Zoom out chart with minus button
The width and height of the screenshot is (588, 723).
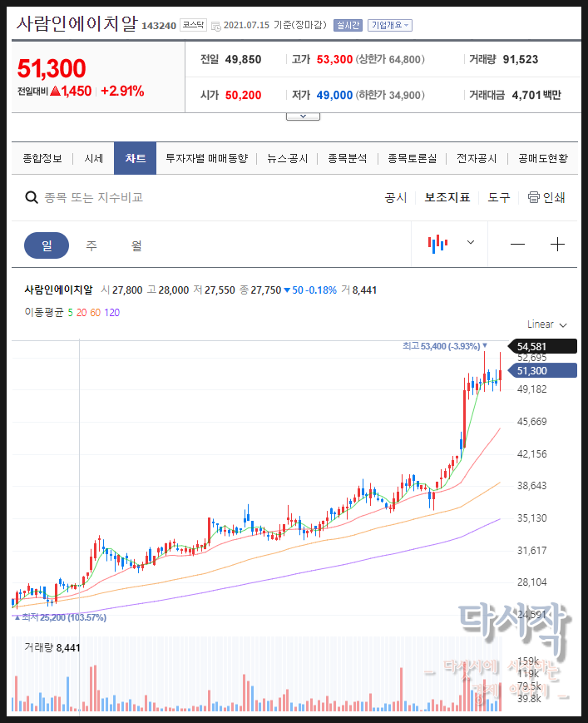coord(517,245)
